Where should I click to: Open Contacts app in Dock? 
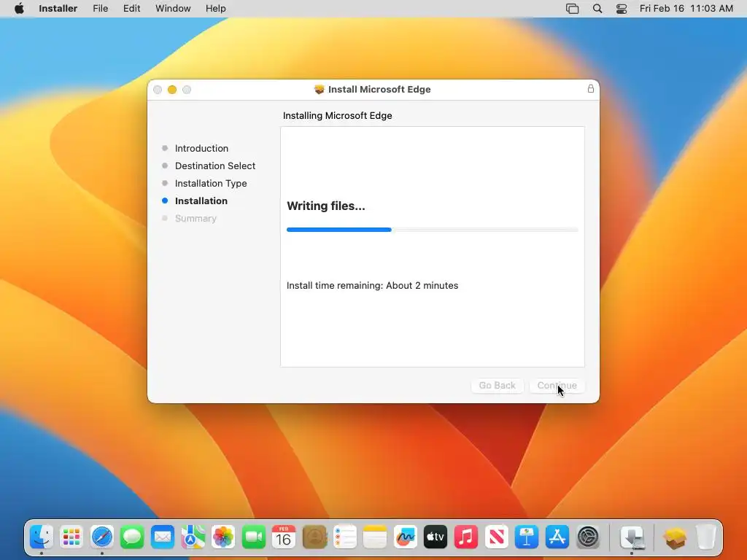[x=314, y=537]
